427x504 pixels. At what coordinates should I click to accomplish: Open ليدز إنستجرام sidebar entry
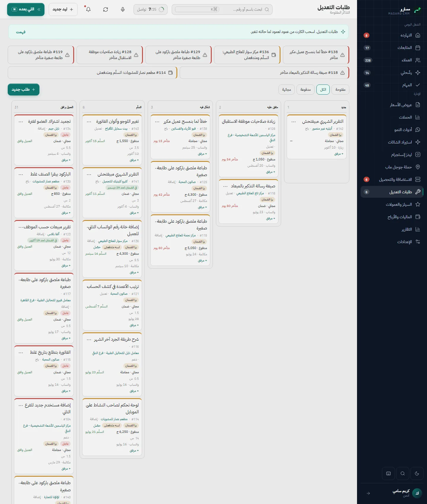pyautogui.click(x=392, y=154)
